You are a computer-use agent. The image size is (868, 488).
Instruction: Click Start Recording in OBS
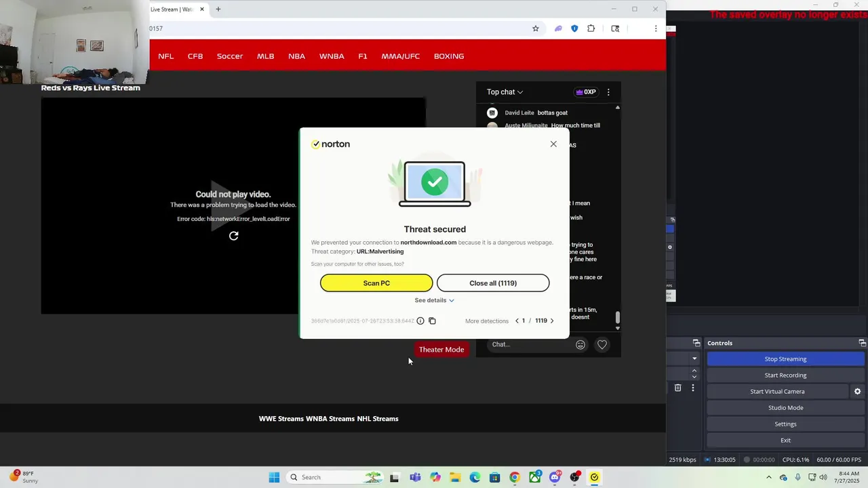coord(785,375)
